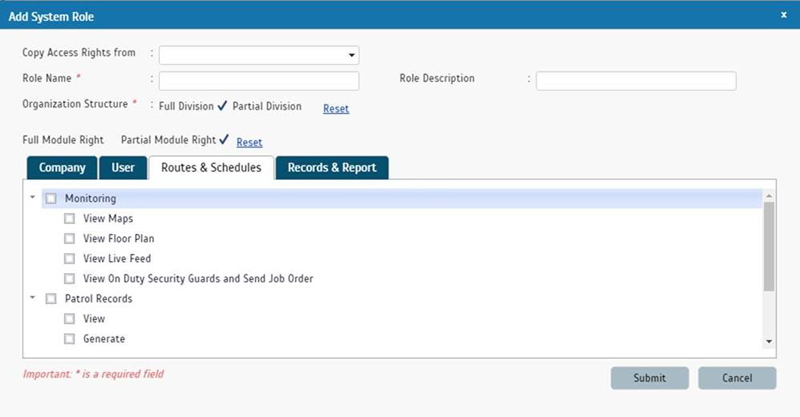Open the Records & Report tab
The image size is (800, 417).
tap(332, 168)
